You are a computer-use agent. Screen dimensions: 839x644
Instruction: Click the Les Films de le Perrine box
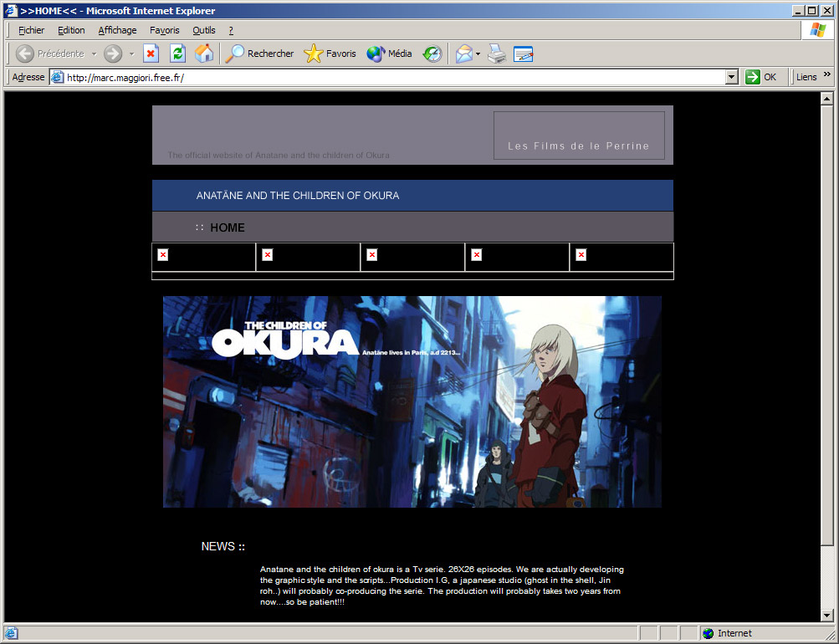579,135
